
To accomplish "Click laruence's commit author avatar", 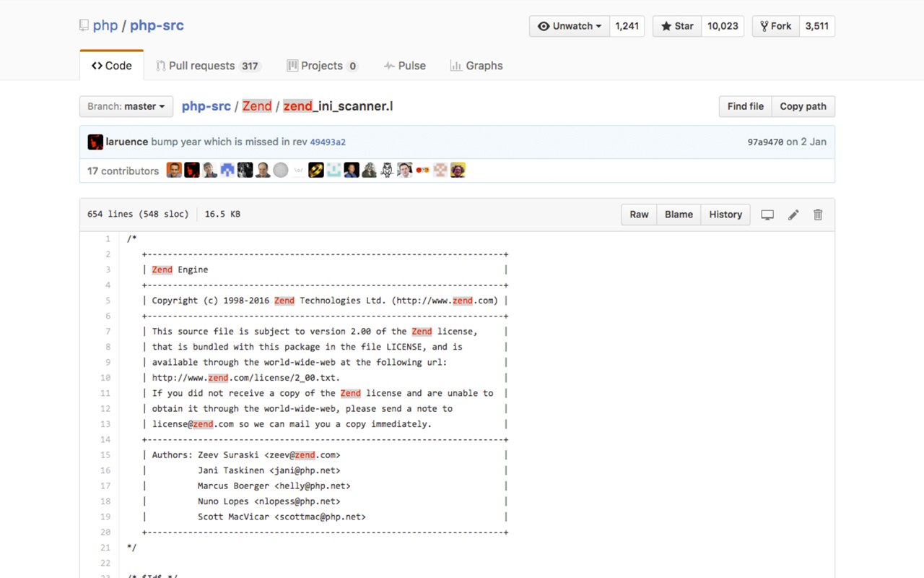I will click(95, 142).
